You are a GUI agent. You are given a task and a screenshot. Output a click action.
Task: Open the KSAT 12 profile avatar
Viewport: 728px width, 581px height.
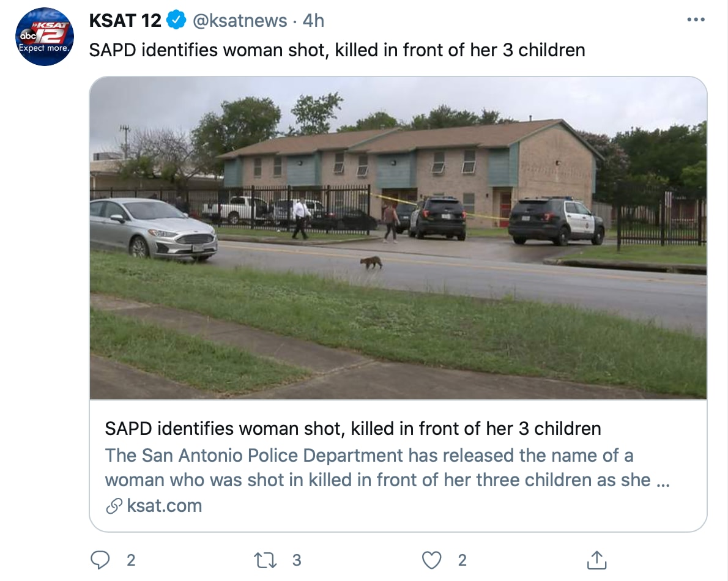(x=45, y=37)
